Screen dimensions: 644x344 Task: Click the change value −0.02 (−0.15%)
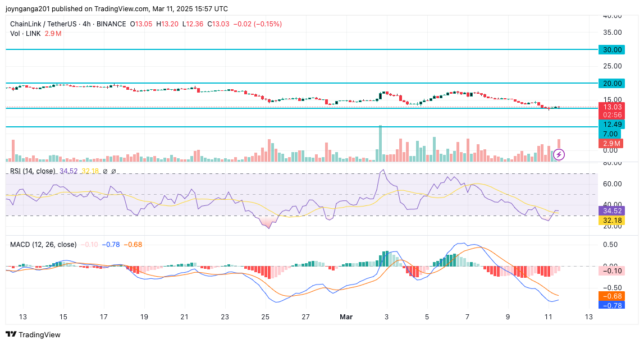coord(258,24)
